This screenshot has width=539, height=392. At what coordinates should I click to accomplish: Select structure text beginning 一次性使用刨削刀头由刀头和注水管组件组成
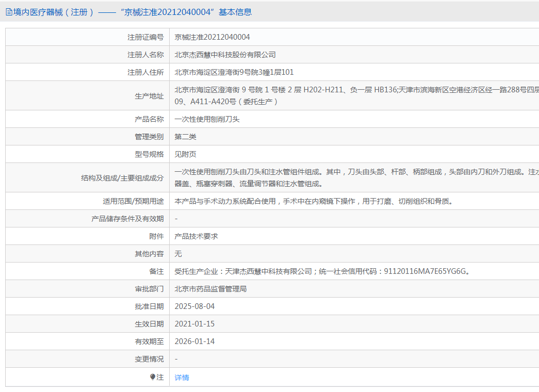[x=357, y=172]
